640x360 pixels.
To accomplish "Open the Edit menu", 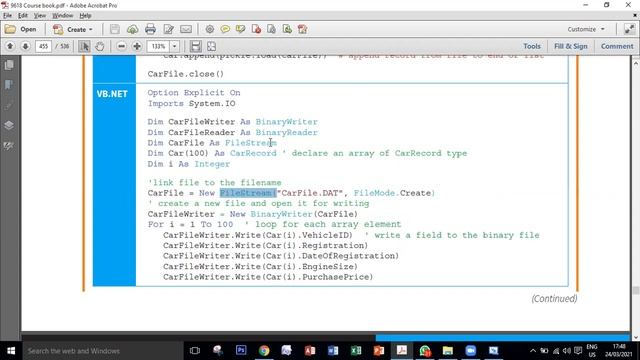I will [23, 16].
